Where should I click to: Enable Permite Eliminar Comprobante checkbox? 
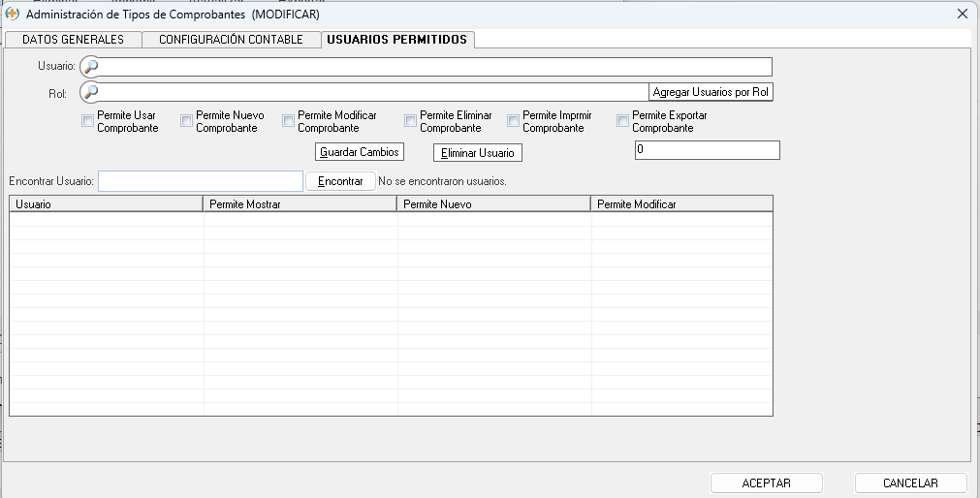(410, 121)
